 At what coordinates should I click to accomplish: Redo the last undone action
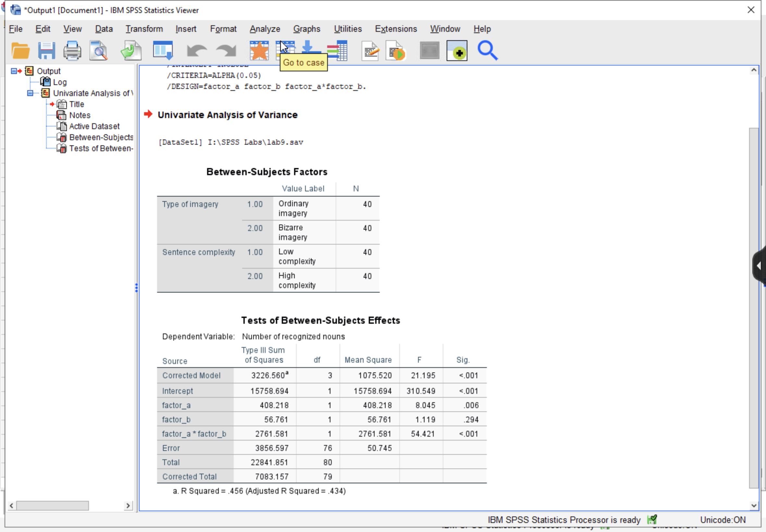tap(226, 50)
